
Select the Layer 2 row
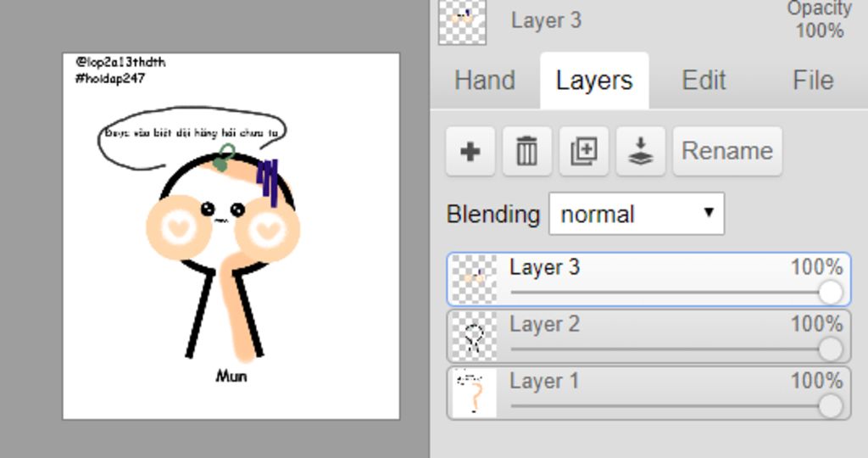coord(648,336)
